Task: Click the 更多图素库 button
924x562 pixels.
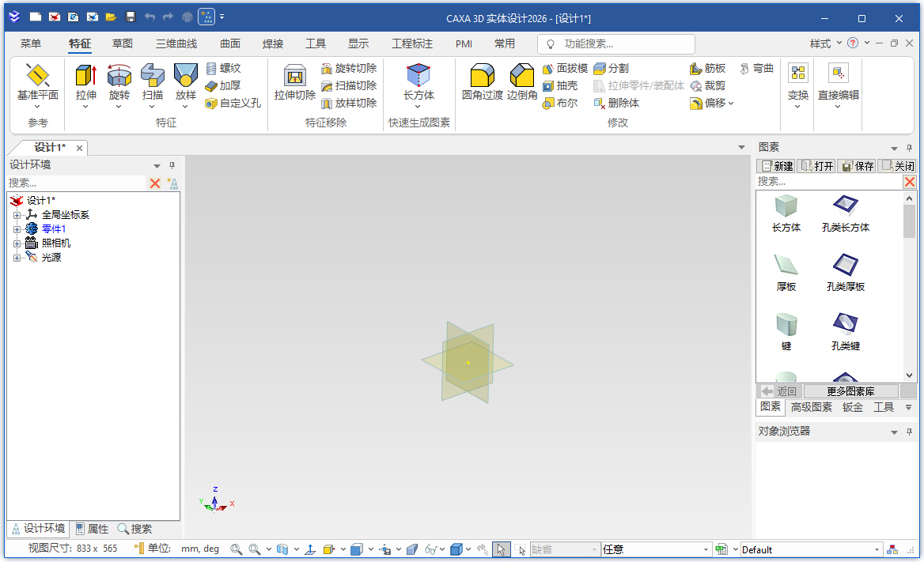Action: tap(850, 391)
